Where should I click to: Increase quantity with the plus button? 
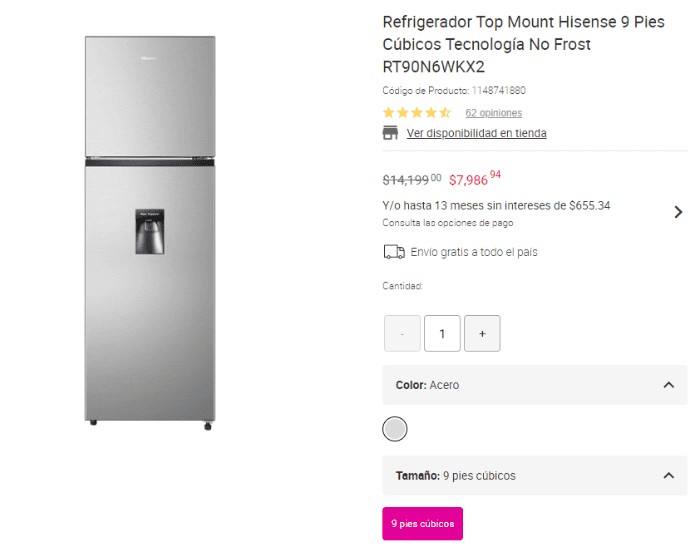tap(482, 334)
